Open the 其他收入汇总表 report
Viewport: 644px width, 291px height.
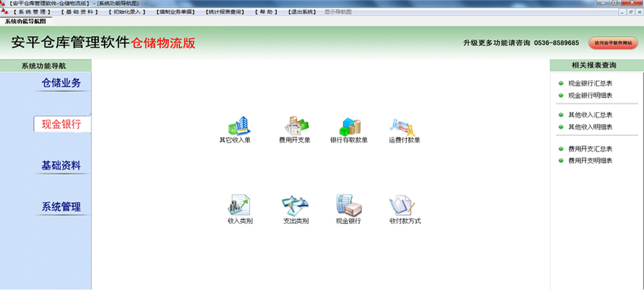[x=590, y=115]
